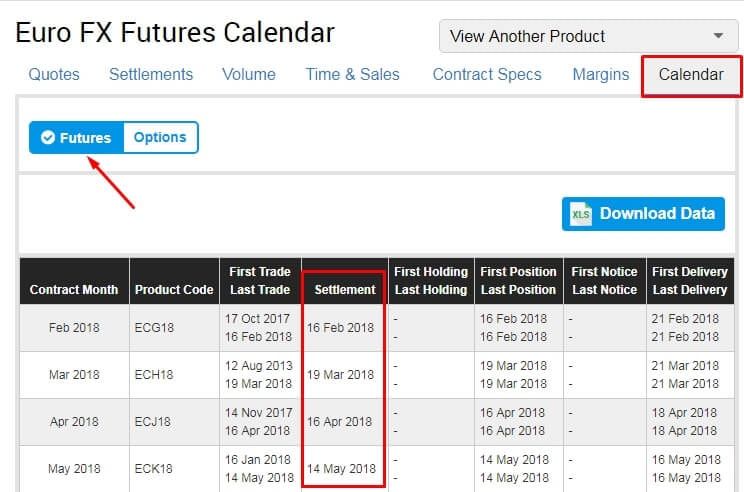The width and height of the screenshot is (744, 492).
Task: Open the Settlements tab
Action: click(151, 74)
